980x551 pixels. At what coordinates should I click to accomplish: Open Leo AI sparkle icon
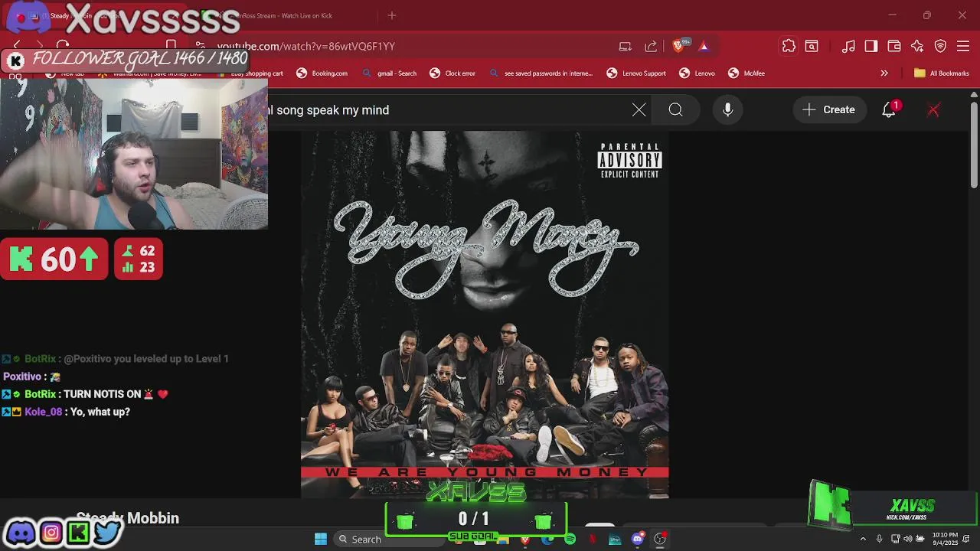(x=917, y=46)
